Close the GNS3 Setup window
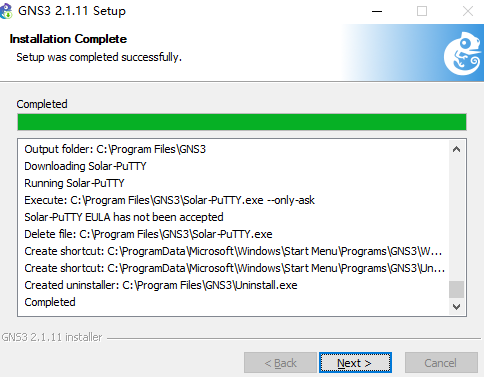Image resolution: width=484 pixels, height=377 pixels. (468, 11)
